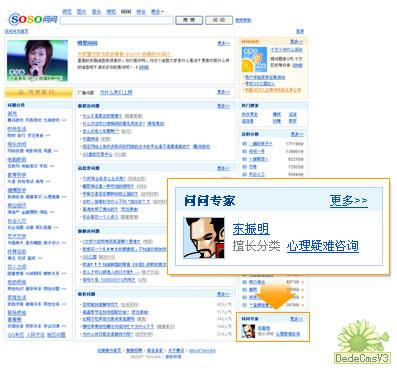Viewport: 397px width, 370px height.
Task: Click the second button right of search box
Action: pos(219,20)
